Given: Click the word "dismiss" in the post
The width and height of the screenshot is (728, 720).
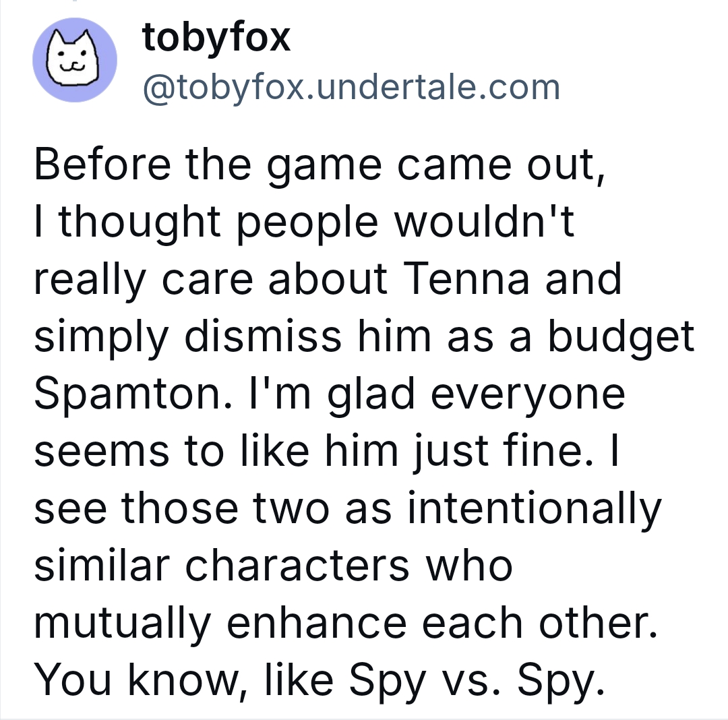Looking at the screenshot, I should pos(263,336).
